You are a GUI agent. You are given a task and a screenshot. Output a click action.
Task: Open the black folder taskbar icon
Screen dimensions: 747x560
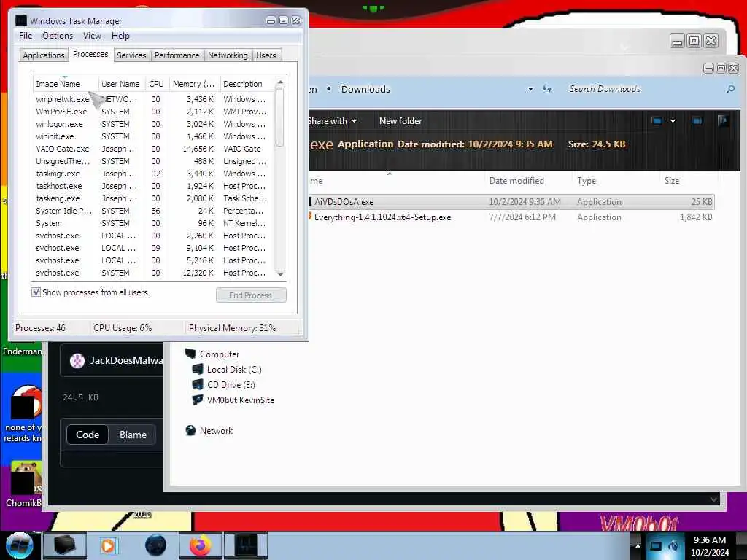point(64,545)
